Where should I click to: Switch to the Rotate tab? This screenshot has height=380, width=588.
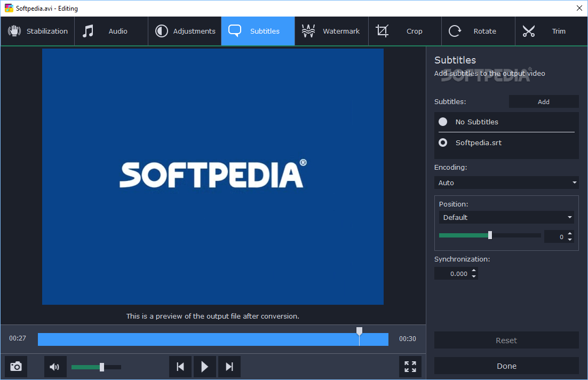[478, 31]
